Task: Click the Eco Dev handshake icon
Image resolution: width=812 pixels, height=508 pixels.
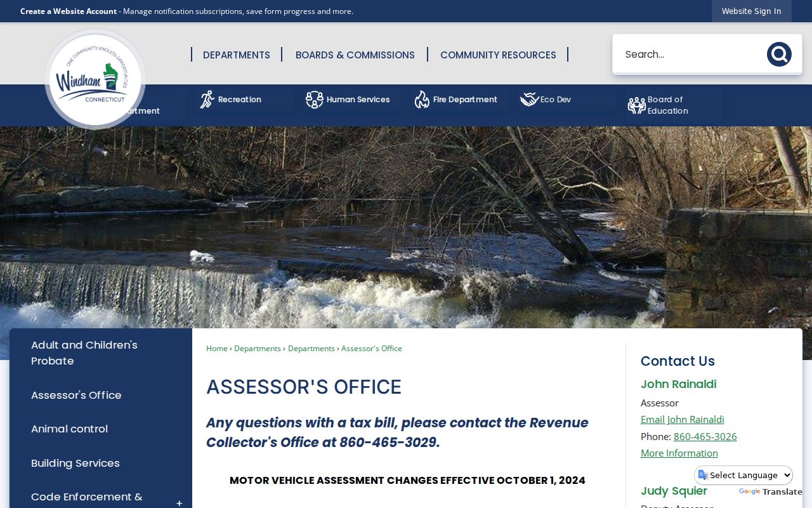Action: tap(529, 100)
